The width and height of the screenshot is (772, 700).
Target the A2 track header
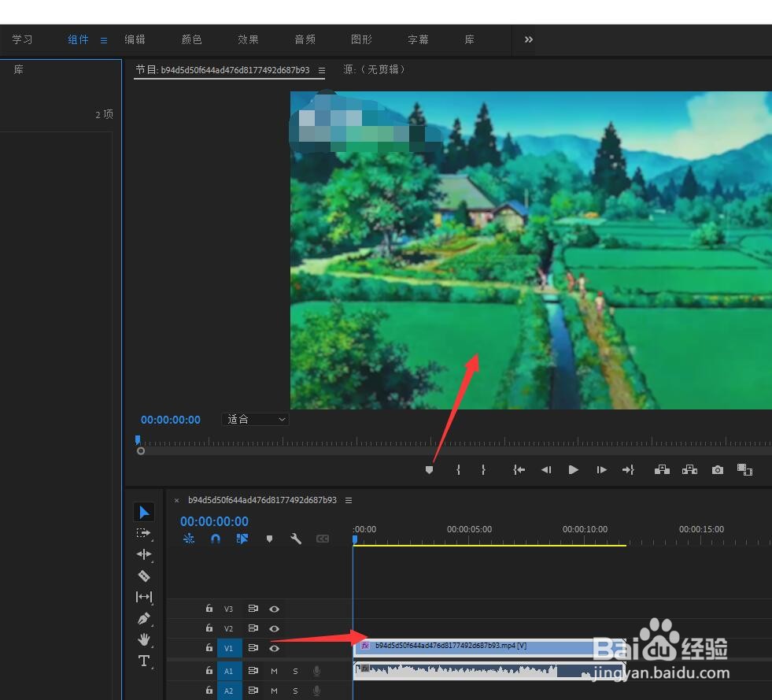[x=229, y=691]
